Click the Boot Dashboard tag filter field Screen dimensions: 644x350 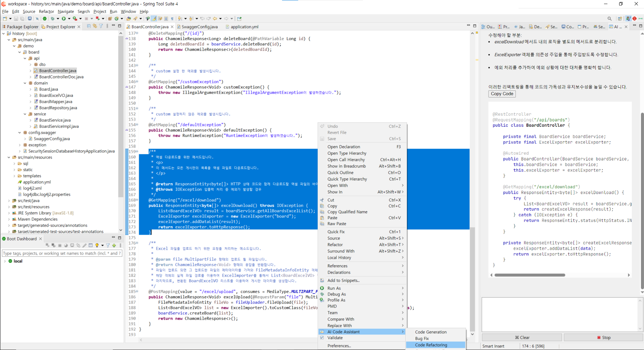(x=62, y=254)
